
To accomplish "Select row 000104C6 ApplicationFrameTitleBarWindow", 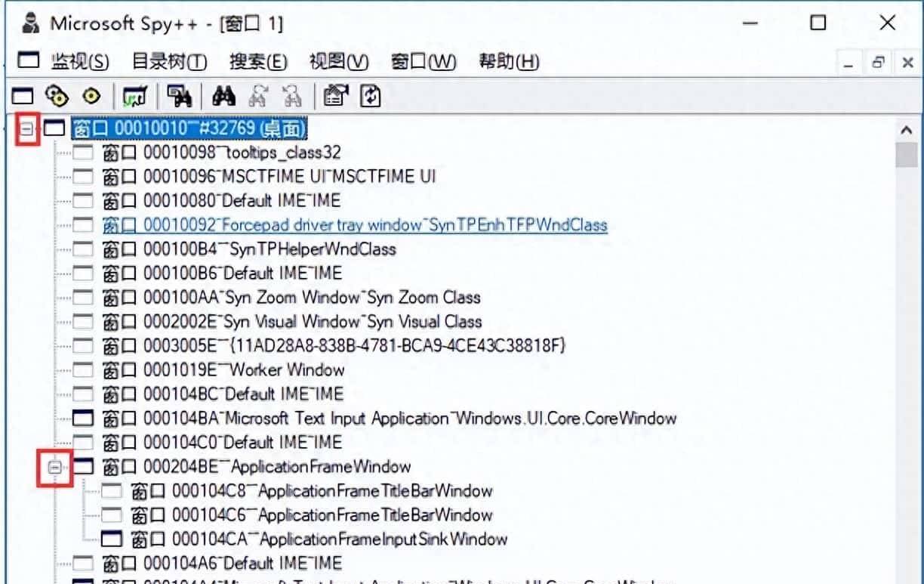I will click(311, 515).
